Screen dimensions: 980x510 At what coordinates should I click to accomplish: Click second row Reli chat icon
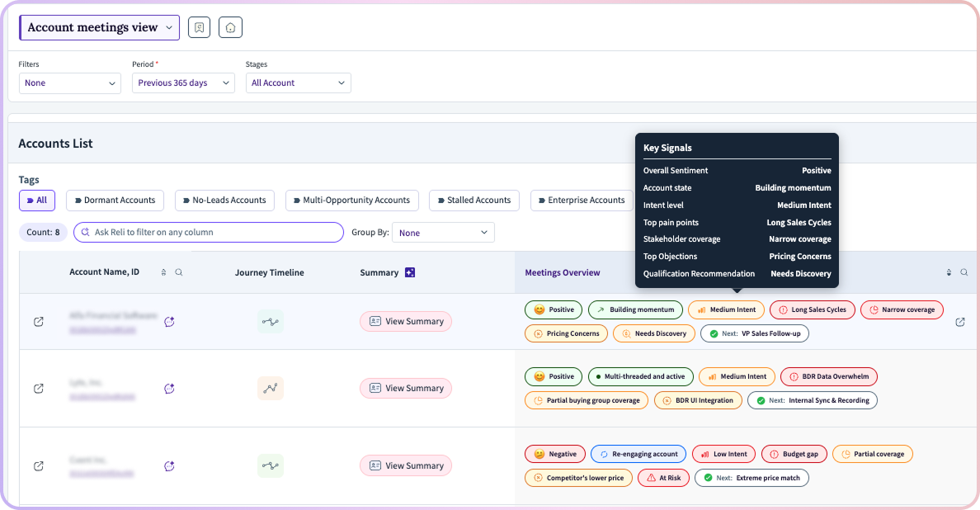169,389
